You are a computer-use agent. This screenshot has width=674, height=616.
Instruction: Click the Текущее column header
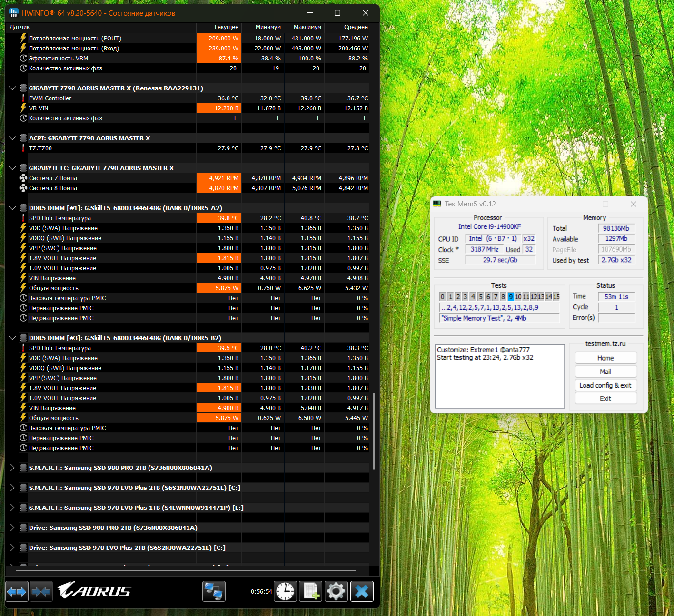[x=219, y=27]
